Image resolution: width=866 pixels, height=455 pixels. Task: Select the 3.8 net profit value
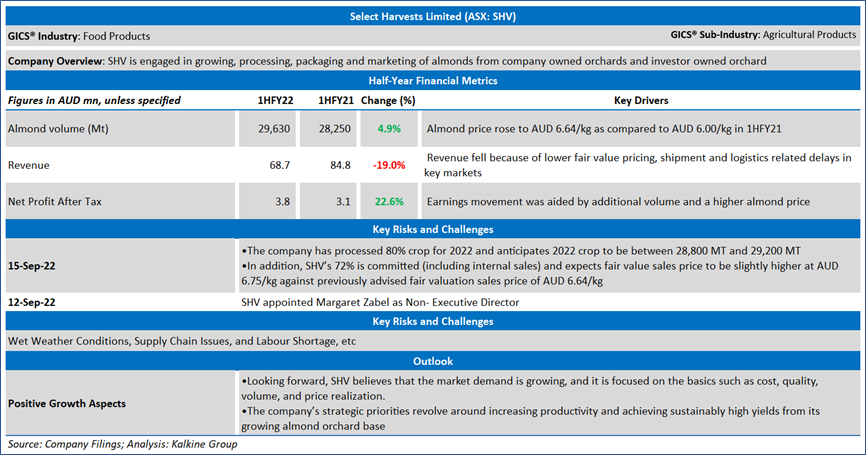[283, 202]
